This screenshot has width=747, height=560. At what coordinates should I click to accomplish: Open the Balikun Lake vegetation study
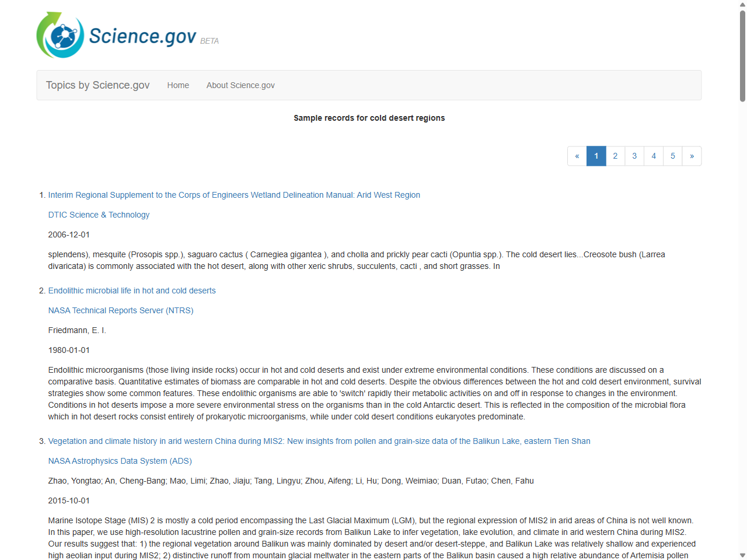tap(319, 441)
